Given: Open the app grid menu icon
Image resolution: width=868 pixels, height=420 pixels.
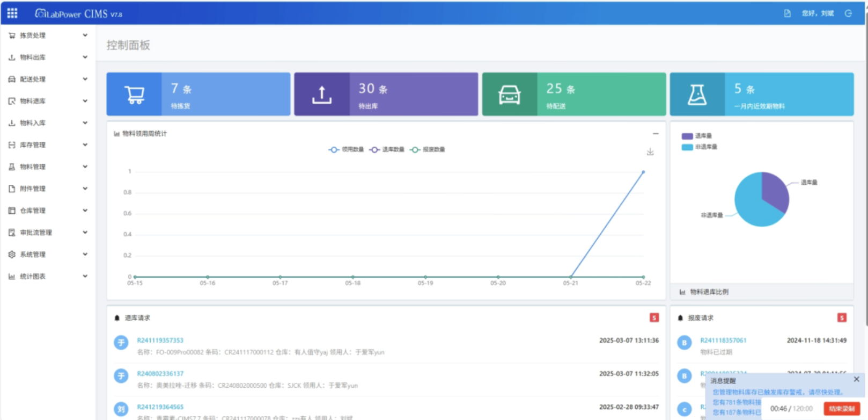Looking at the screenshot, I should pos(12,13).
